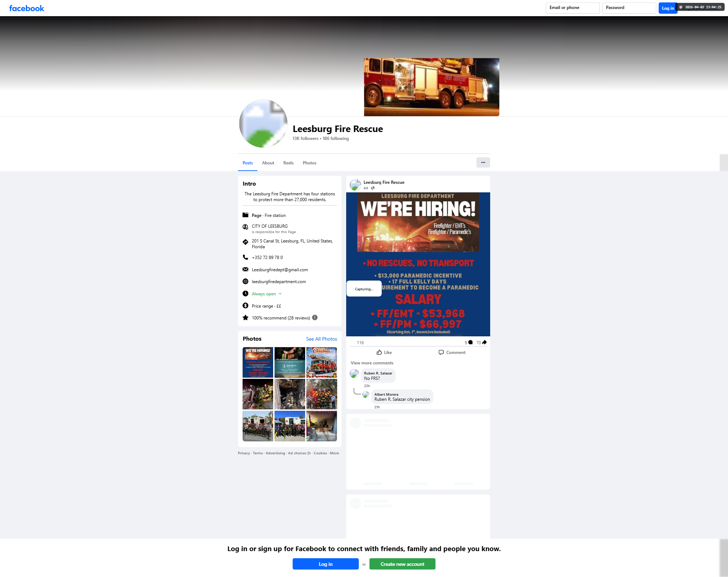
Task: Open the Merry Christmas fire truck thumbnail
Action: 322,362
